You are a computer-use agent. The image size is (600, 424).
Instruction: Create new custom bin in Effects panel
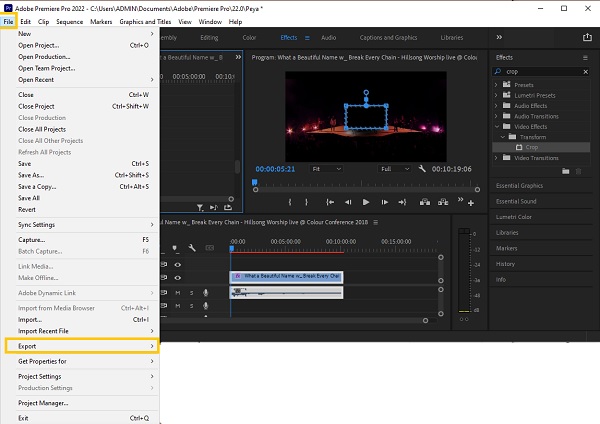(x=566, y=171)
